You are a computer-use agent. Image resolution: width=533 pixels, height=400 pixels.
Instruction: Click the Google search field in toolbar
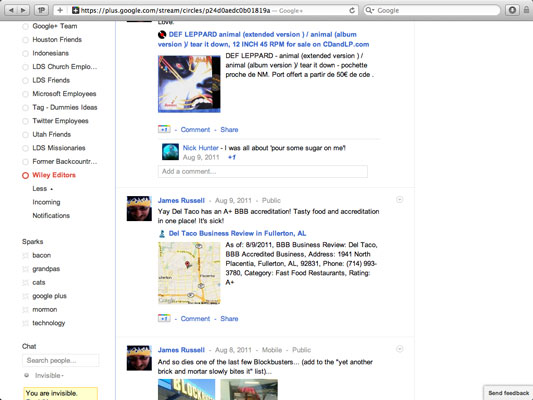(432, 11)
